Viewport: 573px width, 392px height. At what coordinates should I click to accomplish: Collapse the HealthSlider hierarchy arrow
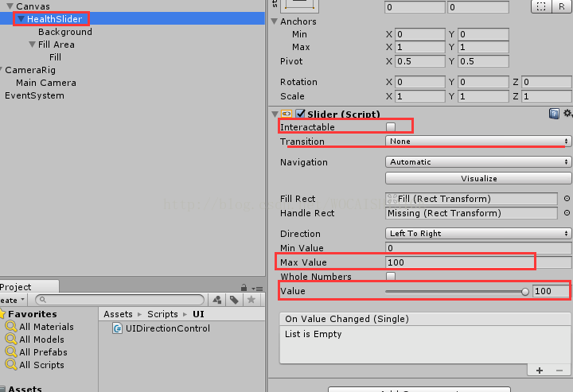click(x=21, y=19)
